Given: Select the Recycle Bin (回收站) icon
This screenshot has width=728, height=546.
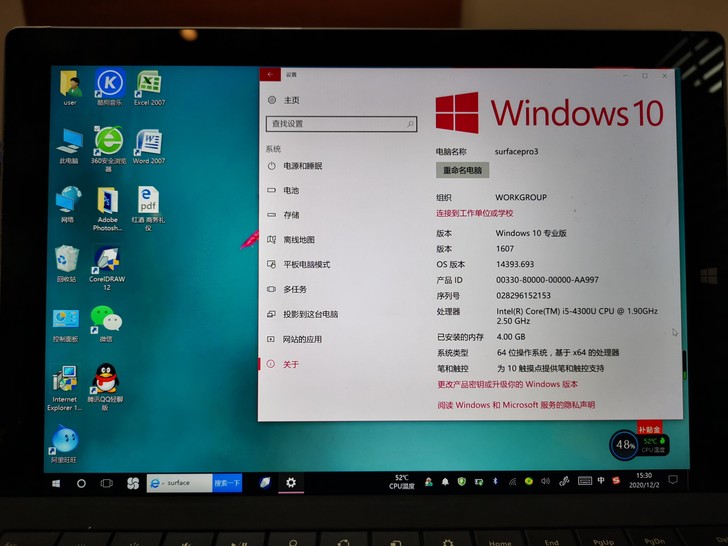Looking at the screenshot, I should [66, 264].
